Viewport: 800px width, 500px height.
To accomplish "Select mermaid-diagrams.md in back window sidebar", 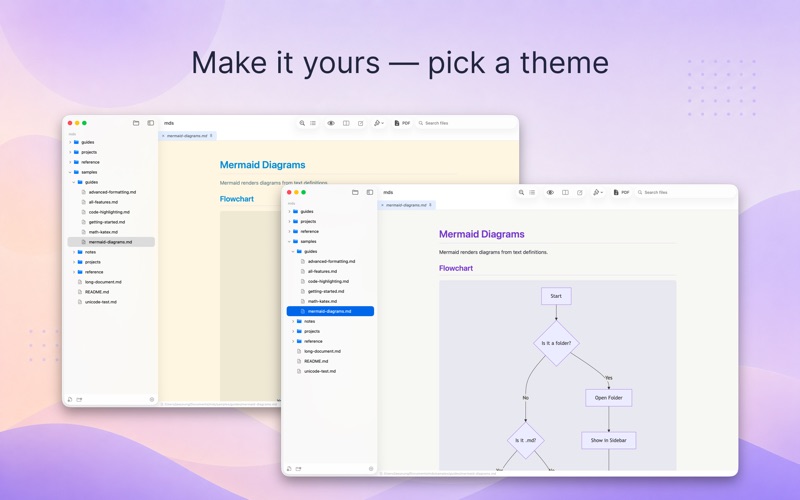I will click(x=111, y=242).
